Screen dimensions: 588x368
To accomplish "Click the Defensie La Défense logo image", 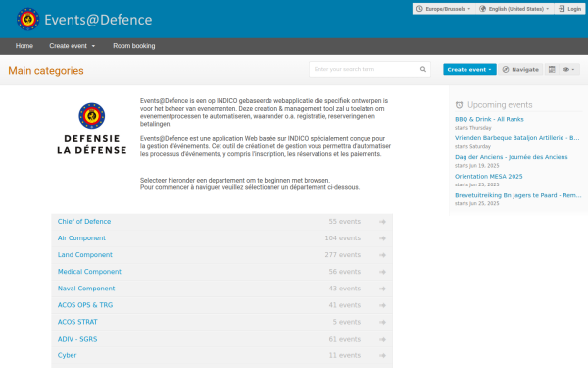I will 92,129.
